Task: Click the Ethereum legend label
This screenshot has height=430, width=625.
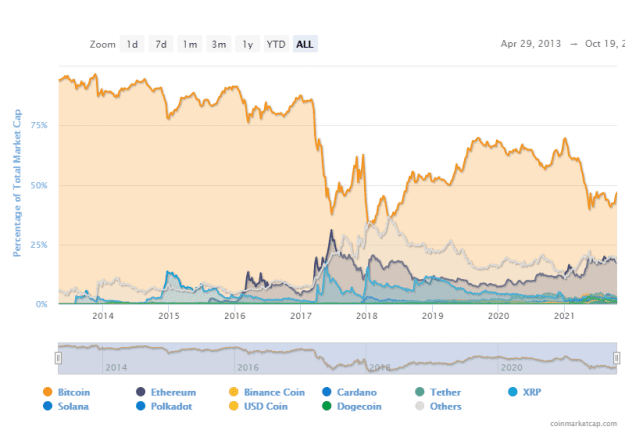Action: [173, 393]
